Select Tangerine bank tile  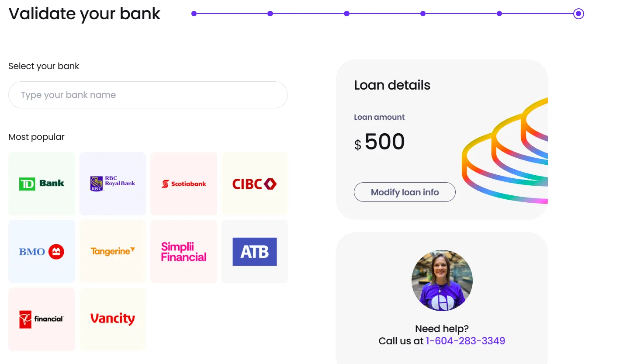(112, 251)
